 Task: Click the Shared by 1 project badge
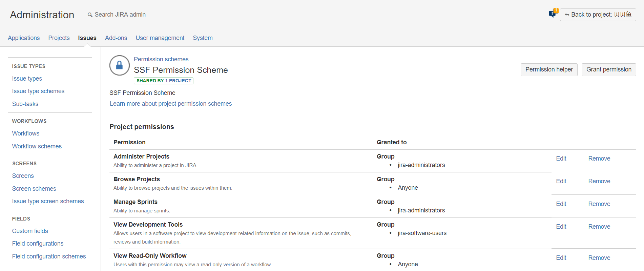[x=164, y=81]
